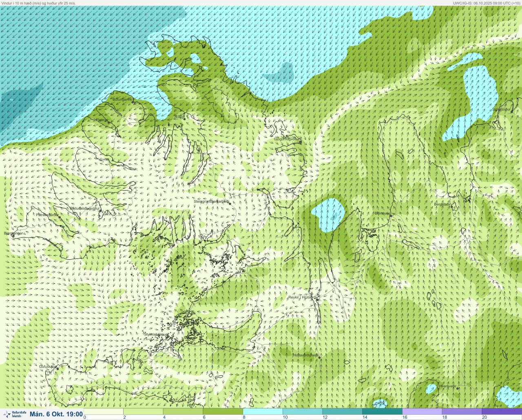522x420 pixels.
Task: Pick the 8–10 m/s legend color
Action: (x=263, y=411)
